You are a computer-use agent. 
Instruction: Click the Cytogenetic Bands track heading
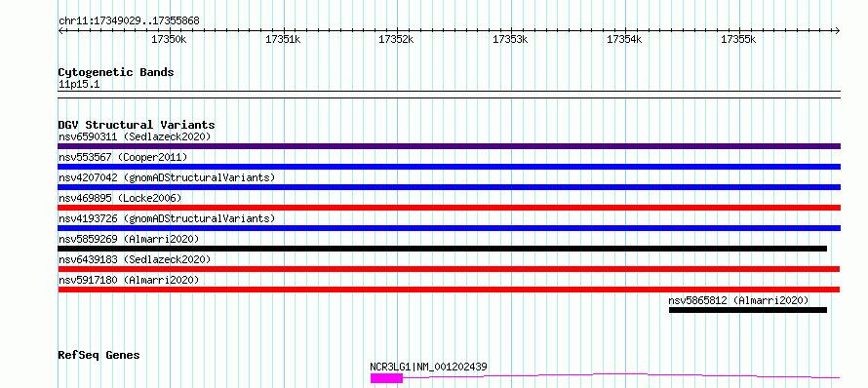[116, 72]
